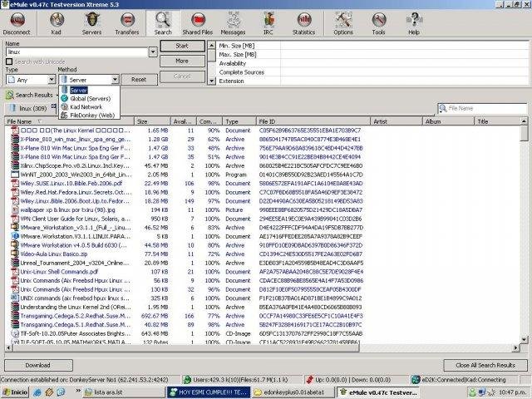Image resolution: width=532 pixels, height=399 pixels.
Task: Click the Cancel button
Action: tap(182, 76)
